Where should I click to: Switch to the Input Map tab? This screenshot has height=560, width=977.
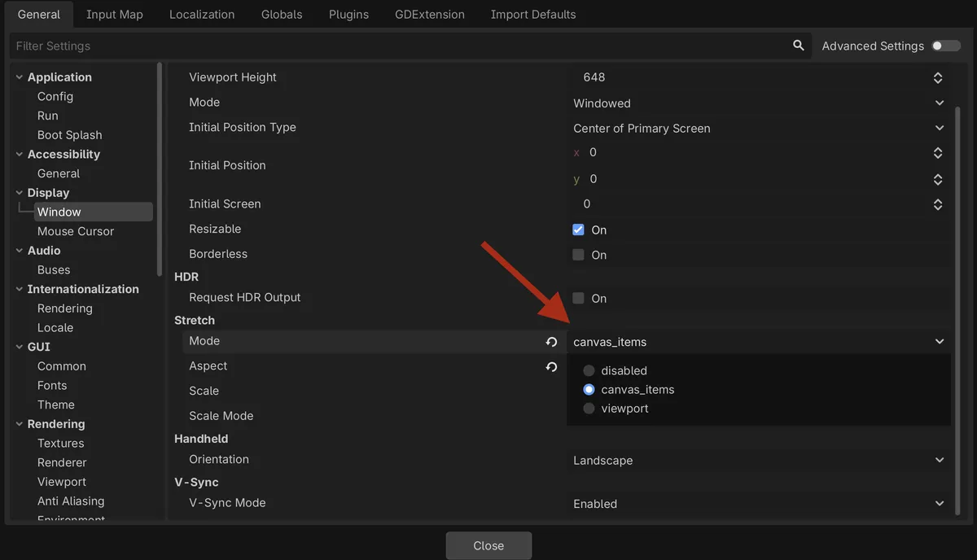115,14
